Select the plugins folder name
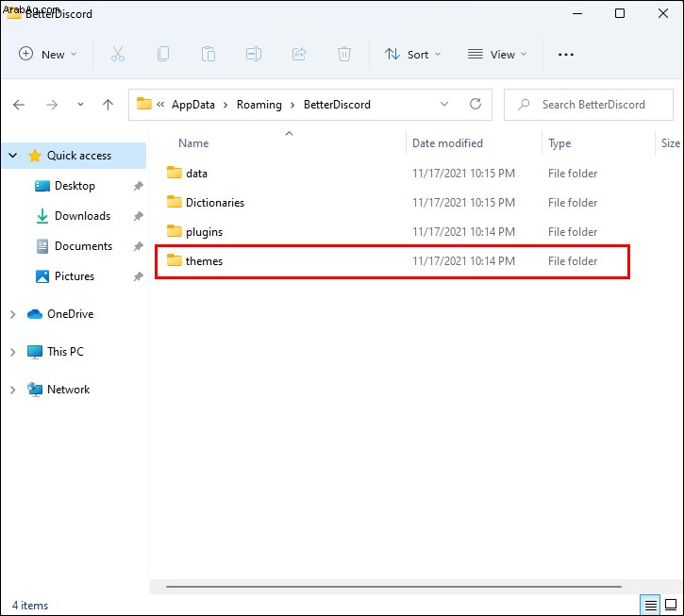684x616 pixels. [204, 232]
